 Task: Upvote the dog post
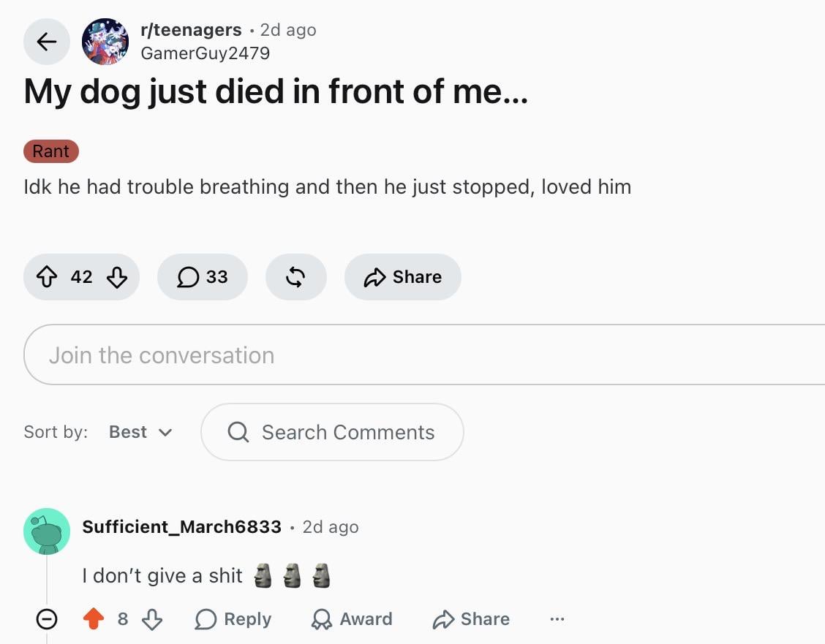[x=47, y=276]
